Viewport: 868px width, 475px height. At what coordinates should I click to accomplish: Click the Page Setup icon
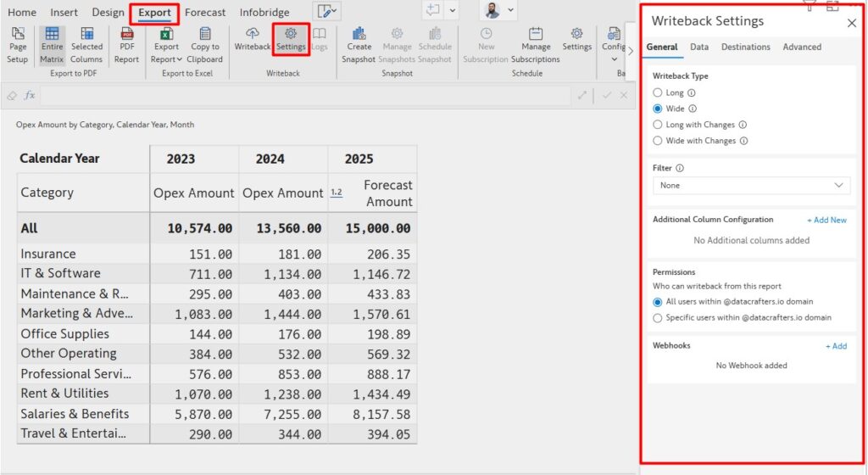click(18, 35)
